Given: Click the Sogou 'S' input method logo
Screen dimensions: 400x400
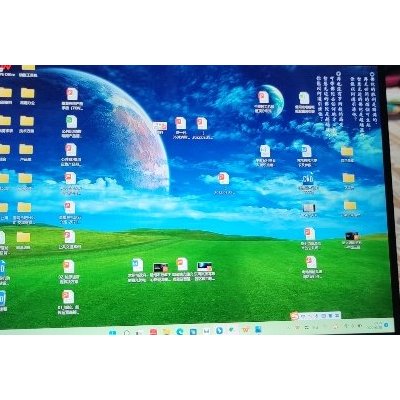Looking at the screenshot, I should 294,316.
